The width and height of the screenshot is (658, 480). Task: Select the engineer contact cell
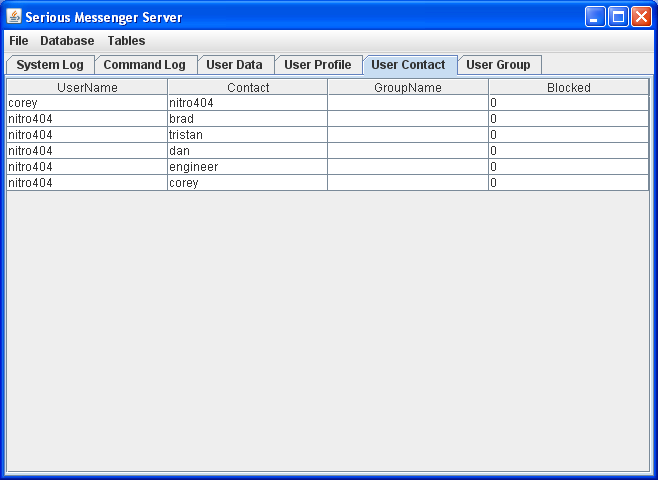pyautogui.click(x=247, y=167)
